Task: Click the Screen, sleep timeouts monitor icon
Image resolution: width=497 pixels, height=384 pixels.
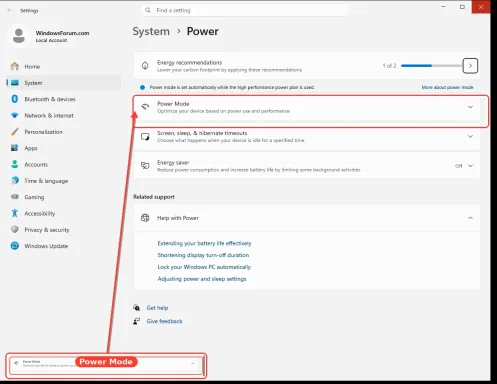Action: pos(145,137)
